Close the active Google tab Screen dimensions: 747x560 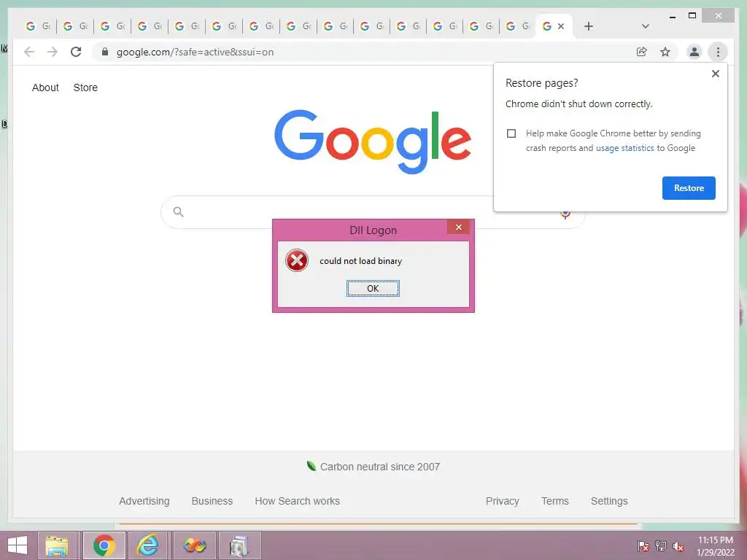[561, 26]
